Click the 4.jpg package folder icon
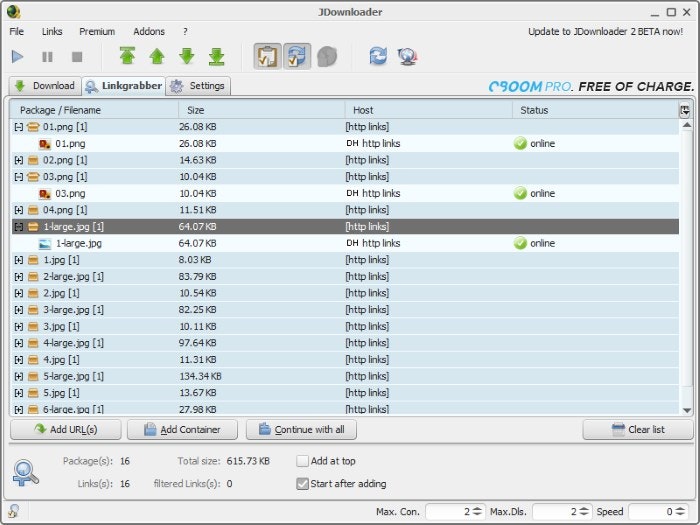This screenshot has width=700, height=525. 33,360
